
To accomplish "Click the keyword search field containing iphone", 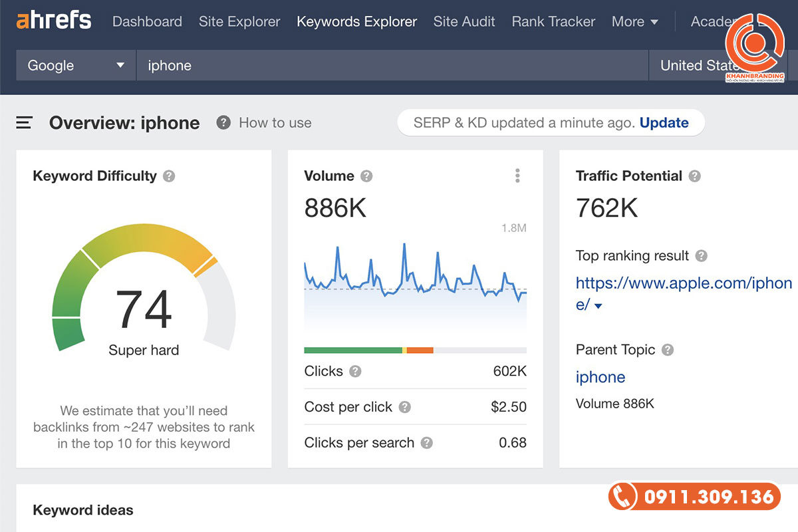I will coord(392,65).
